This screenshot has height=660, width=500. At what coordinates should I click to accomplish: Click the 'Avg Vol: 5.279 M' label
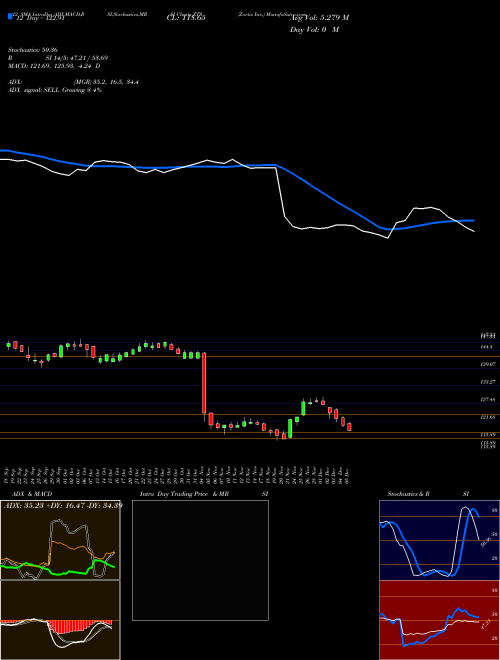(x=319, y=18)
